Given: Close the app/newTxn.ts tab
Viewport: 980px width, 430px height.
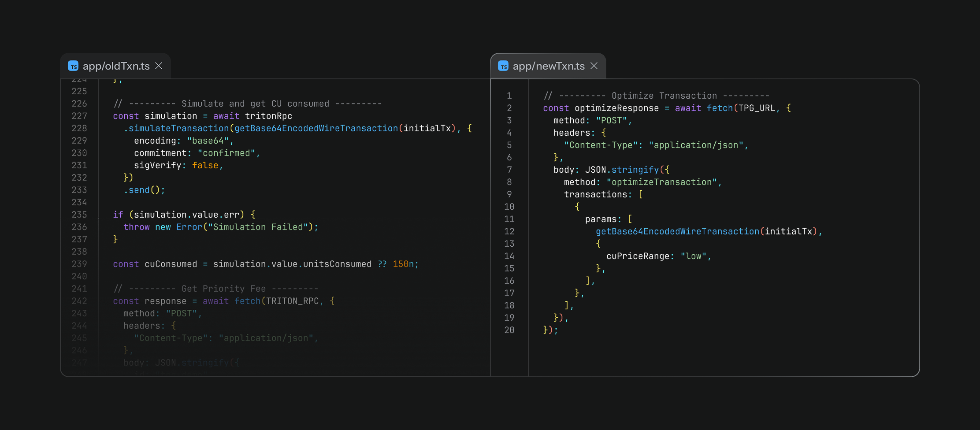Looking at the screenshot, I should (594, 66).
